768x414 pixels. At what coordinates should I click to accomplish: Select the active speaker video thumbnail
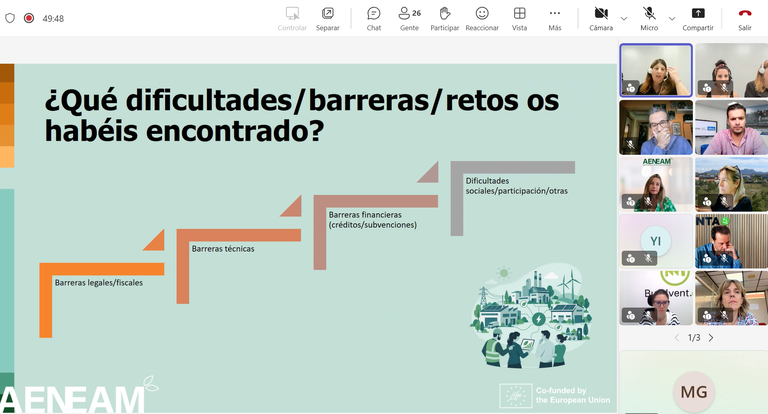(x=656, y=70)
